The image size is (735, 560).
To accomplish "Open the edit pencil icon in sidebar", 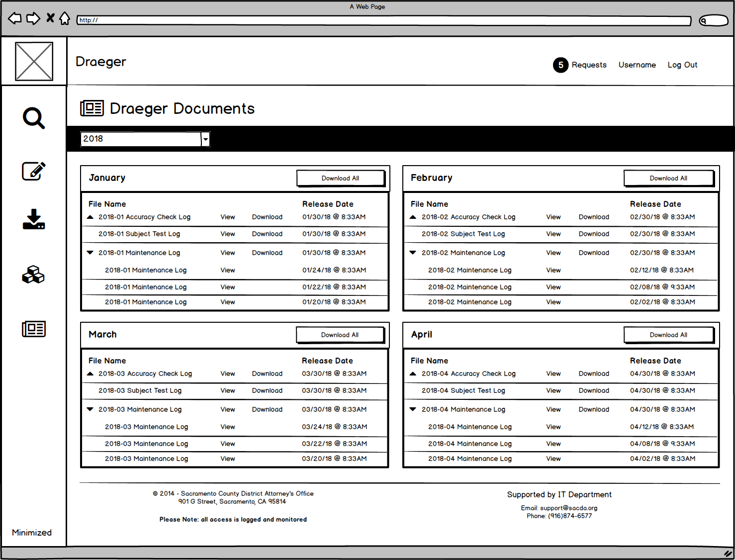I will click(34, 171).
